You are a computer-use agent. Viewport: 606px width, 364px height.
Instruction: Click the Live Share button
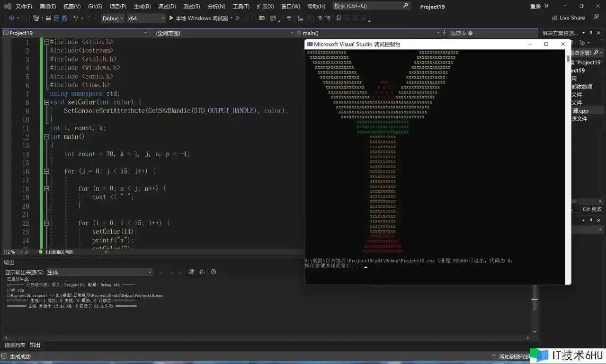click(568, 18)
